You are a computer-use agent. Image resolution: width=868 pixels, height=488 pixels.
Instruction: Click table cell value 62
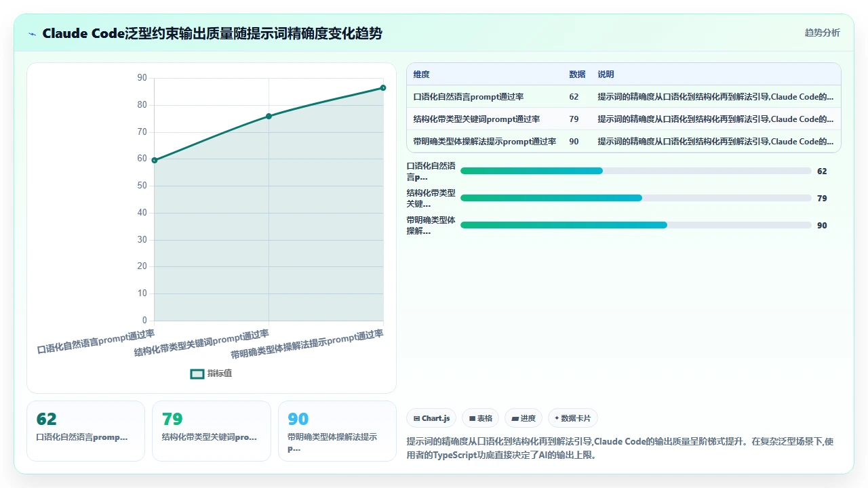[x=574, y=97]
